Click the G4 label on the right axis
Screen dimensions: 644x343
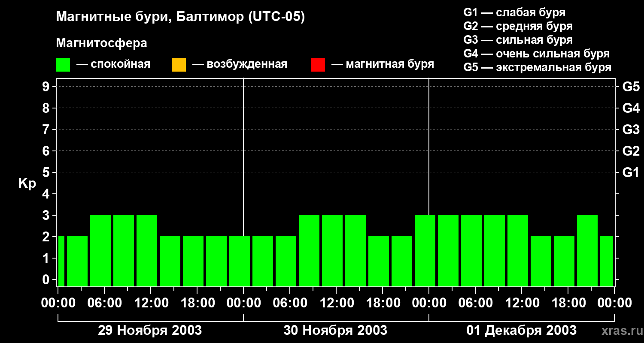point(631,108)
